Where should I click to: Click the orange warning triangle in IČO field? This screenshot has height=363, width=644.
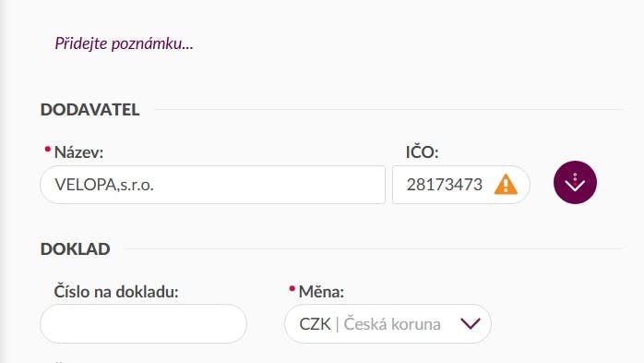506,184
